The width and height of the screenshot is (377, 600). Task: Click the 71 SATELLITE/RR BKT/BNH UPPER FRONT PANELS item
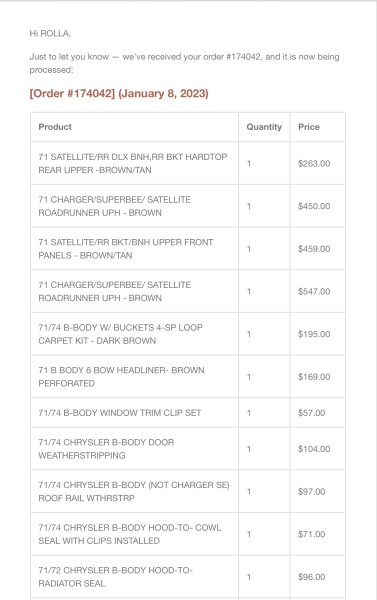pyautogui.click(x=126, y=249)
